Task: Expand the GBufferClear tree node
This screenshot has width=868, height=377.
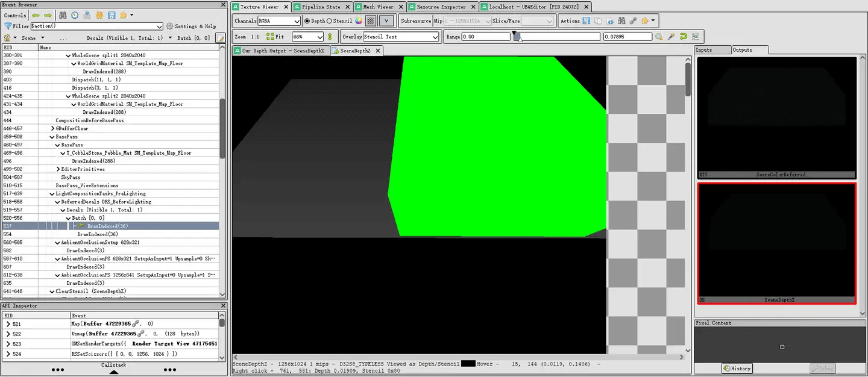Action: point(52,128)
